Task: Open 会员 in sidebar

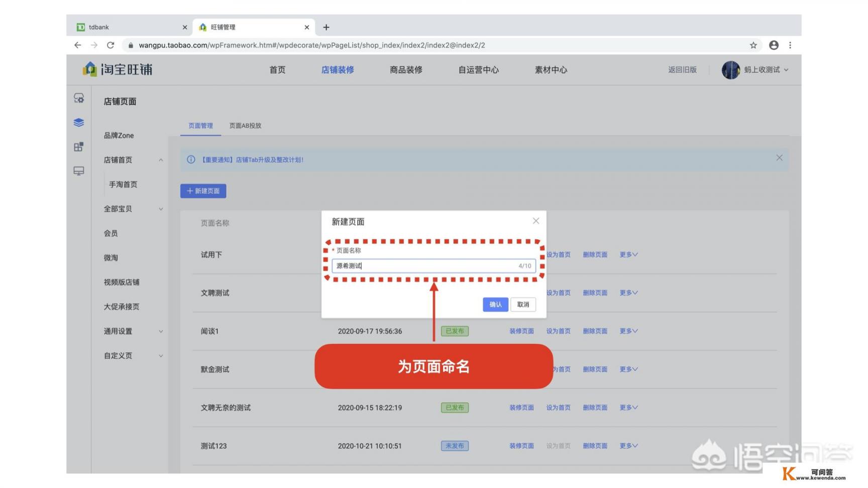Action: [111, 233]
